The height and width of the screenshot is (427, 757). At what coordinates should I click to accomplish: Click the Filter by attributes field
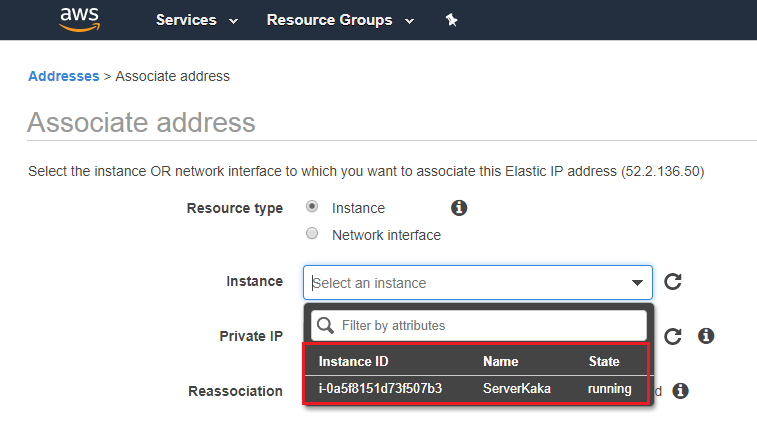point(490,325)
